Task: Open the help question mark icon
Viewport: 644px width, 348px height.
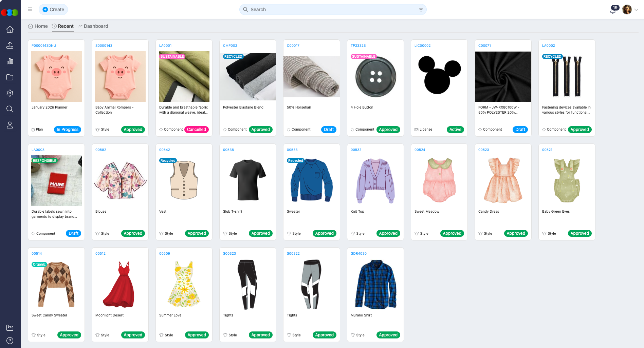Action: point(10,341)
